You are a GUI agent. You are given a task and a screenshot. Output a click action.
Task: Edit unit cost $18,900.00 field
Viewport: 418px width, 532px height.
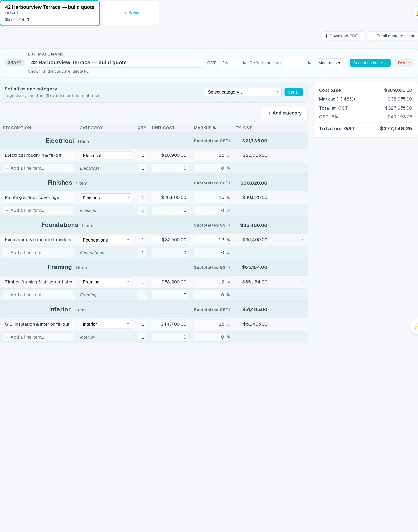pos(170,155)
